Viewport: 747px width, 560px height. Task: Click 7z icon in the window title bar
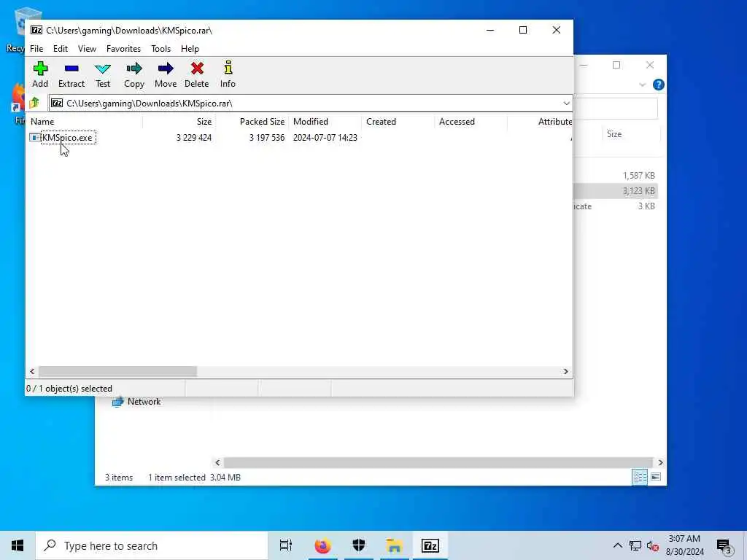(36, 30)
